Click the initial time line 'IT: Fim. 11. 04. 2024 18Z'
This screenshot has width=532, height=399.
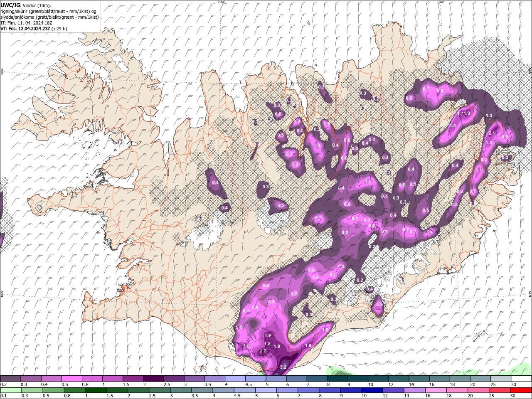(26, 23)
